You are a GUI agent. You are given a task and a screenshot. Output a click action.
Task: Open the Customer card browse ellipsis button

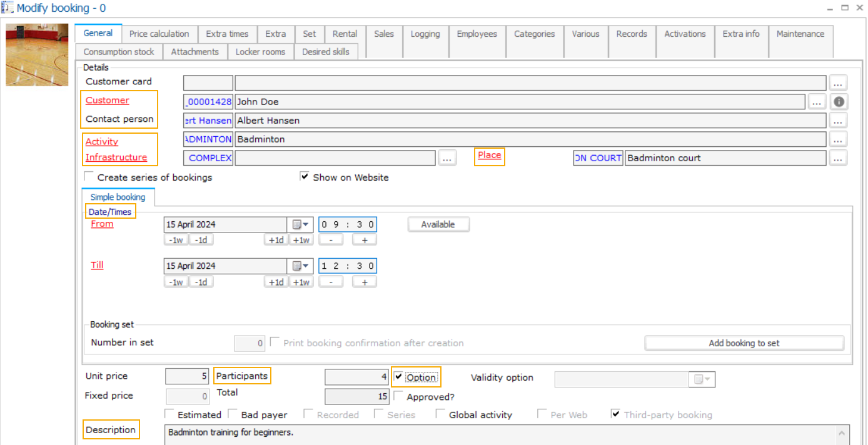pos(838,82)
